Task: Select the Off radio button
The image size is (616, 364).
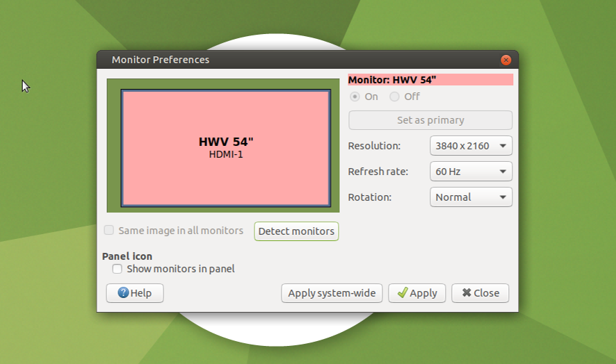Action: [x=394, y=97]
